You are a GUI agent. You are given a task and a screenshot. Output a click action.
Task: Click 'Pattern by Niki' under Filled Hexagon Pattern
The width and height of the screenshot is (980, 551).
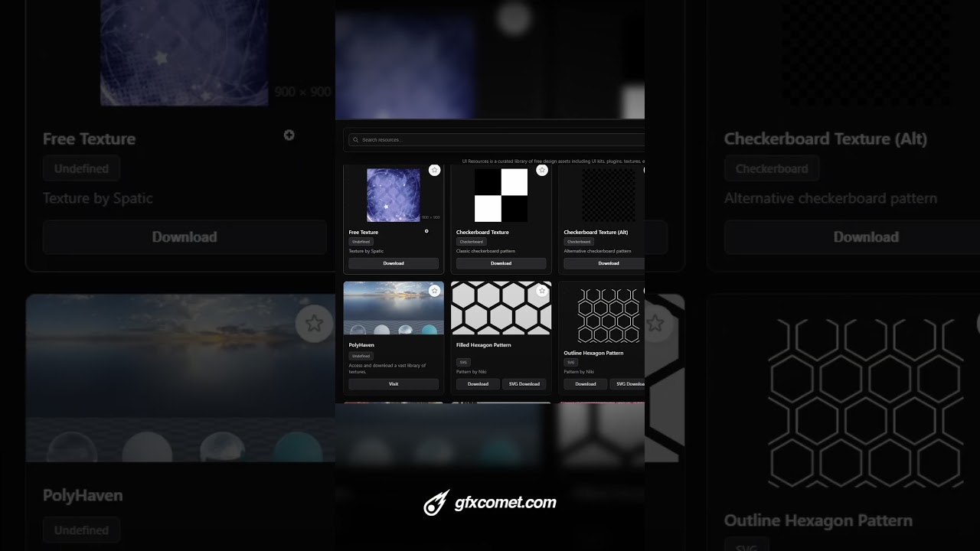(x=472, y=372)
